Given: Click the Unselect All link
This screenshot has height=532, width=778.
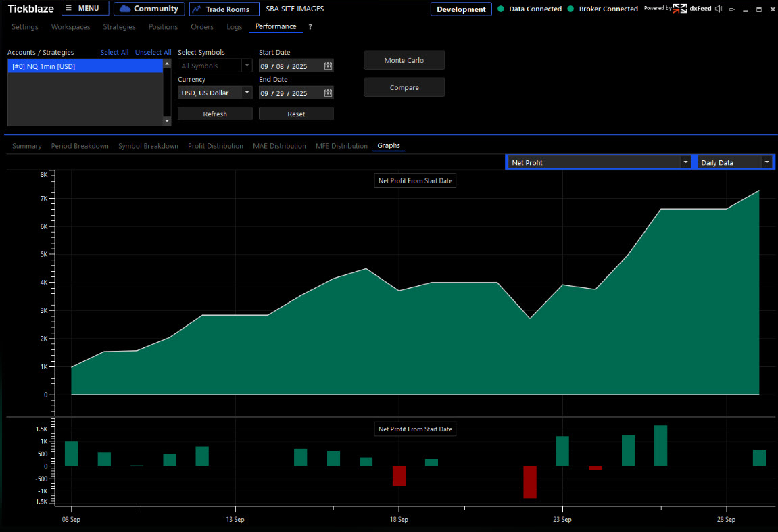Looking at the screenshot, I should 153,53.
